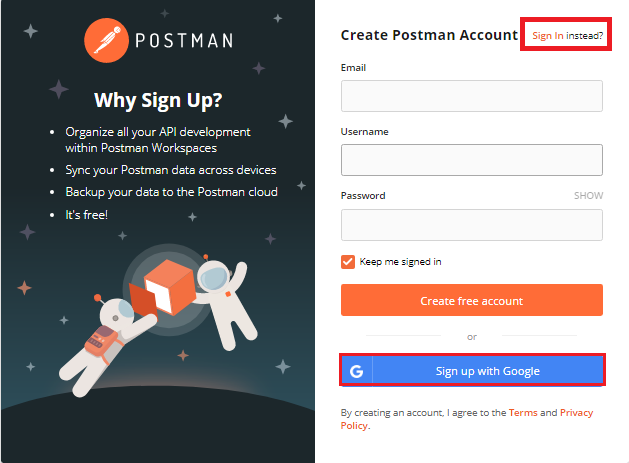
Task: Open the Terms link
Action: click(x=523, y=412)
